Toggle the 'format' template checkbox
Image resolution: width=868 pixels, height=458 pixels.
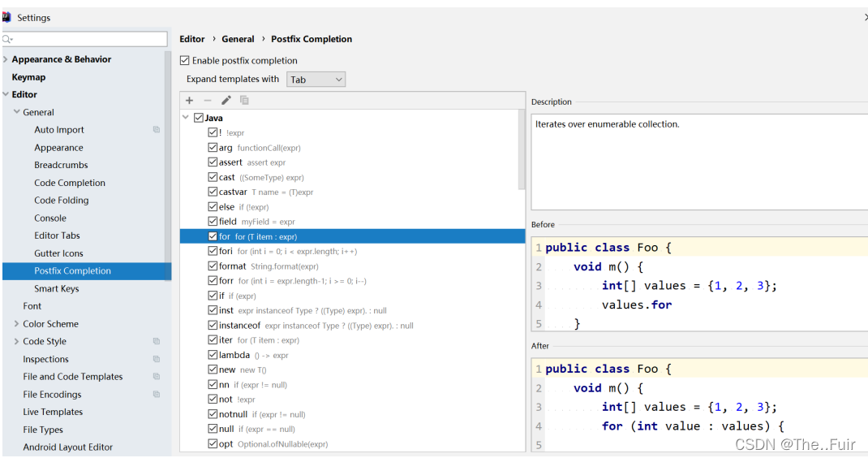(x=213, y=266)
